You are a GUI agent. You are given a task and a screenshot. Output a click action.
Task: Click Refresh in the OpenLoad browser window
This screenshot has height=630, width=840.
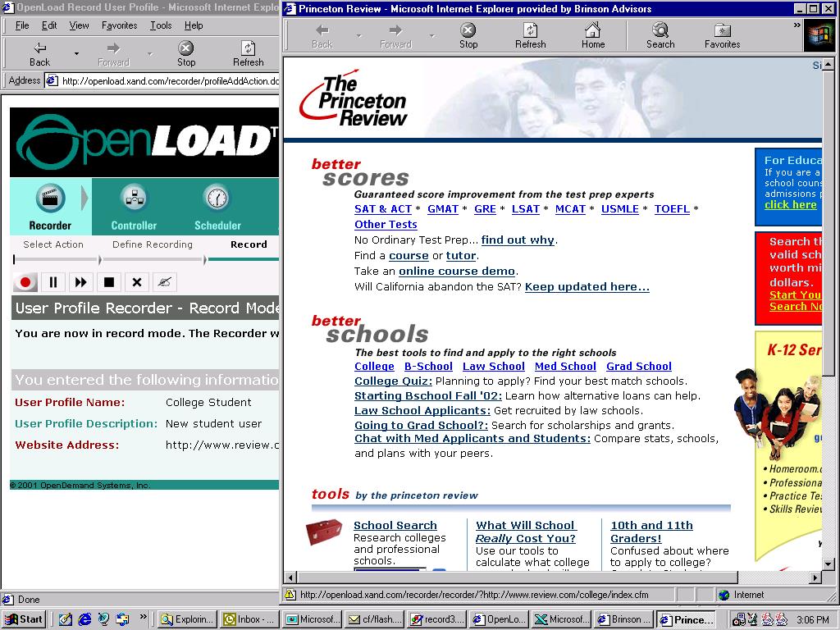tap(248, 54)
